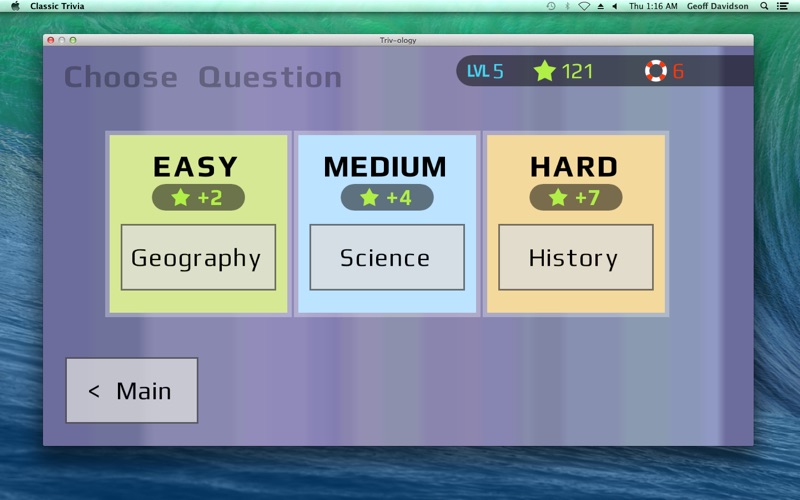The height and width of the screenshot is (500, 800).
Task: Click the lifebuoy lives icon
Action: pyautogui.click(x=655, y=71)
